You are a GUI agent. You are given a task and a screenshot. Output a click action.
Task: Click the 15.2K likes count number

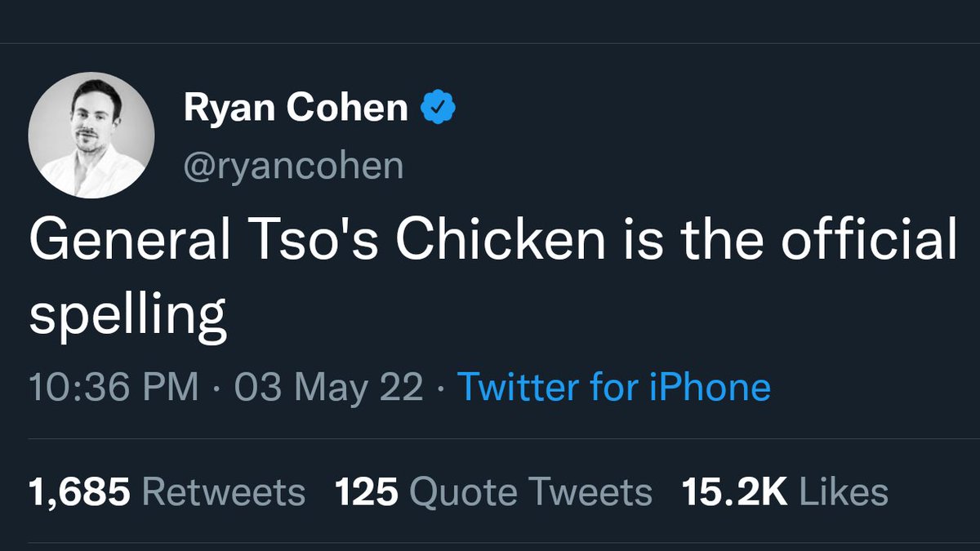734,491
